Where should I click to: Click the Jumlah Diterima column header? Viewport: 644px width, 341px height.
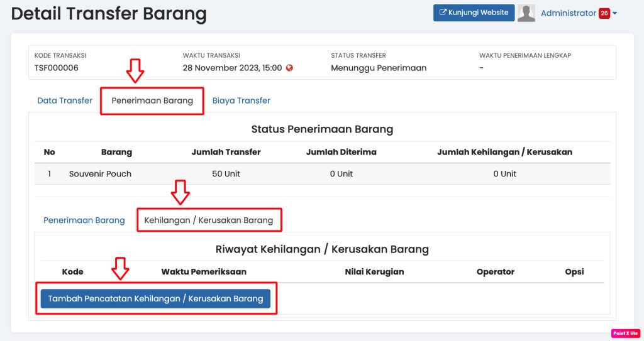click(341, 152)
